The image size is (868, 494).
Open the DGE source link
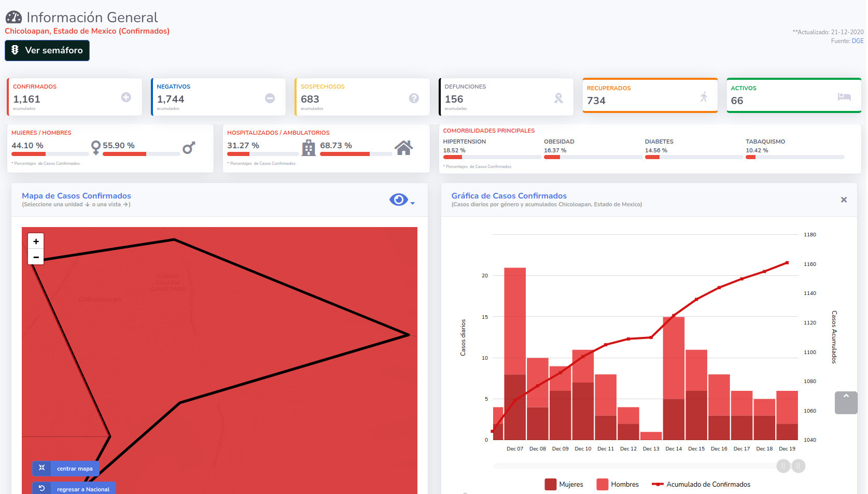[x=858, y=41]
